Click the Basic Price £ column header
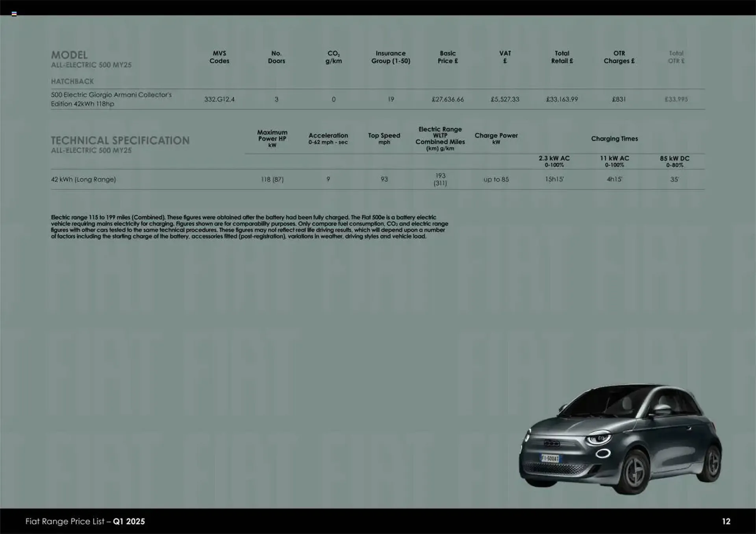756x534 pixels. click(x=448, y=57)
